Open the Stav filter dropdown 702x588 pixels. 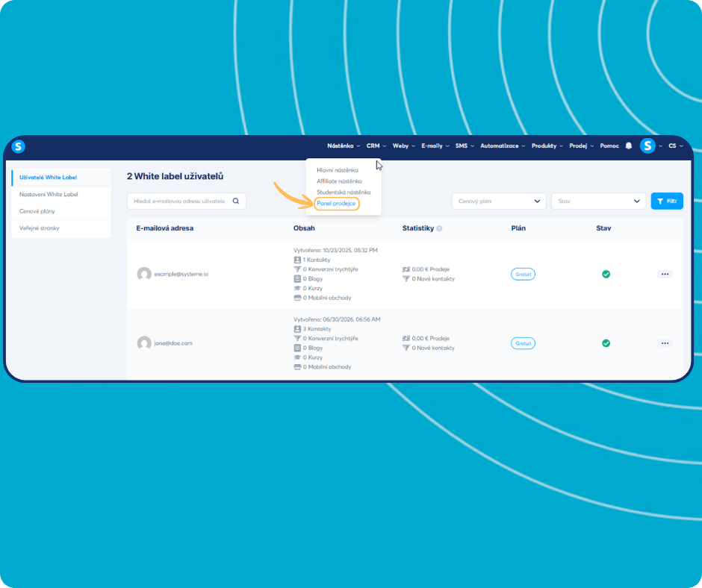click(x=598, y=201)
